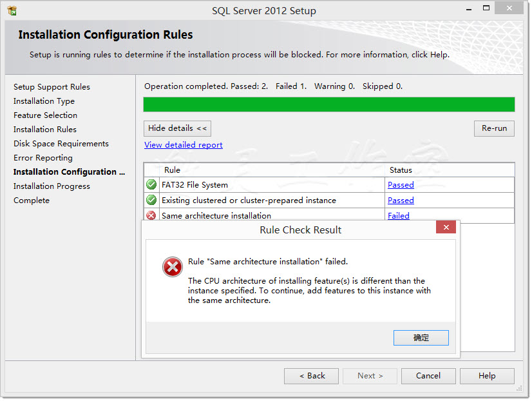This screenshot has width=532, height=401.
Task: Click the CPU architecture explanation text
Action: click(309, 291)
